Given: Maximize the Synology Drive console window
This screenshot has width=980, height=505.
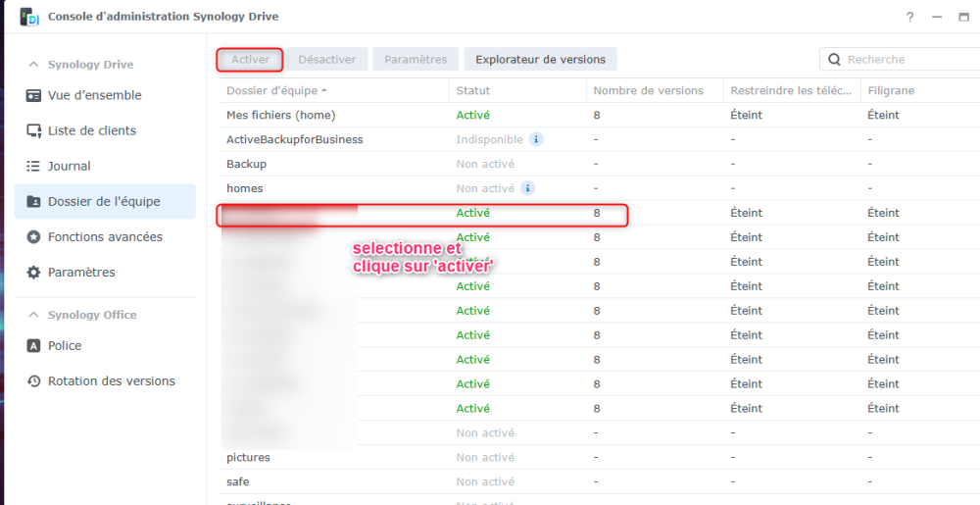Looking at the screenshot, I should pyautogui.click(x=963, y=18).
